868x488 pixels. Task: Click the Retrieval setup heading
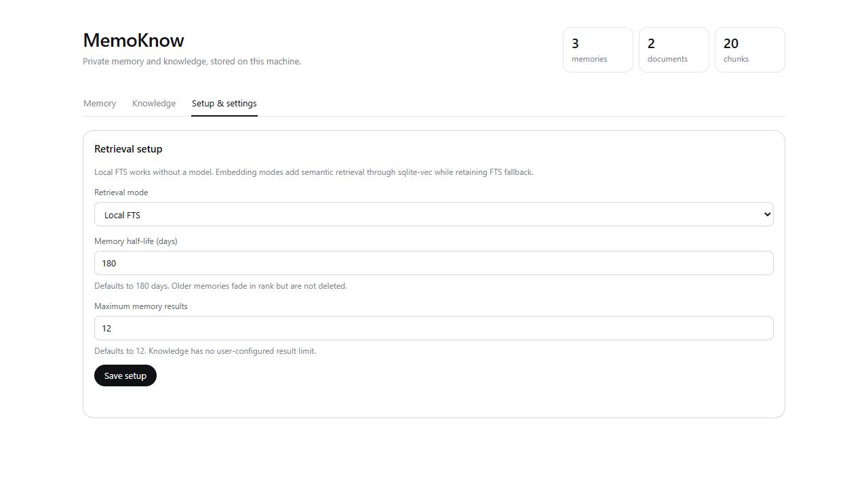tap(128, 149)
